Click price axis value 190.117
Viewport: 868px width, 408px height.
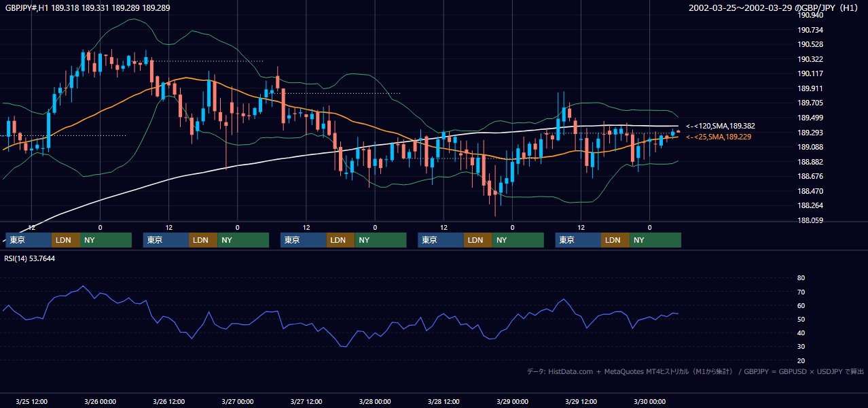810,73
